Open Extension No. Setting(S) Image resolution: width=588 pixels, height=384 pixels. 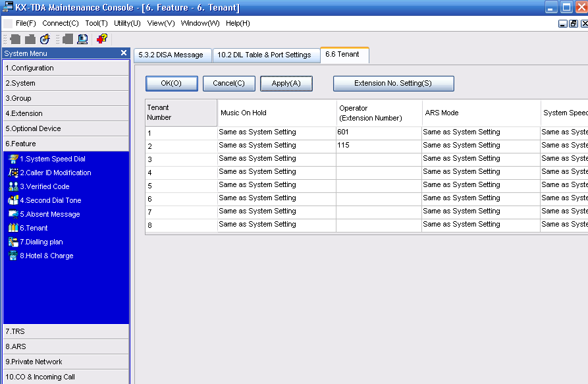pyautogui.click(x=393, y=83)
